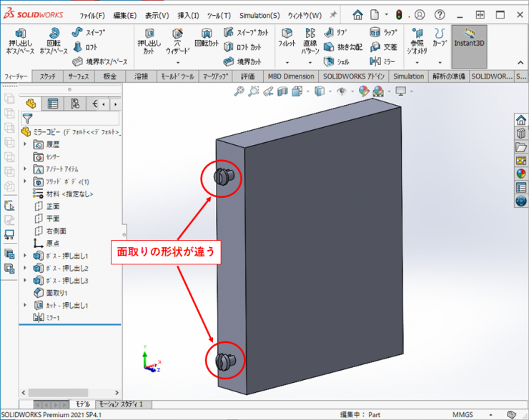Open the 穴ウィザード hole wizard
The image size is (529, 420).
coord(177,40)
